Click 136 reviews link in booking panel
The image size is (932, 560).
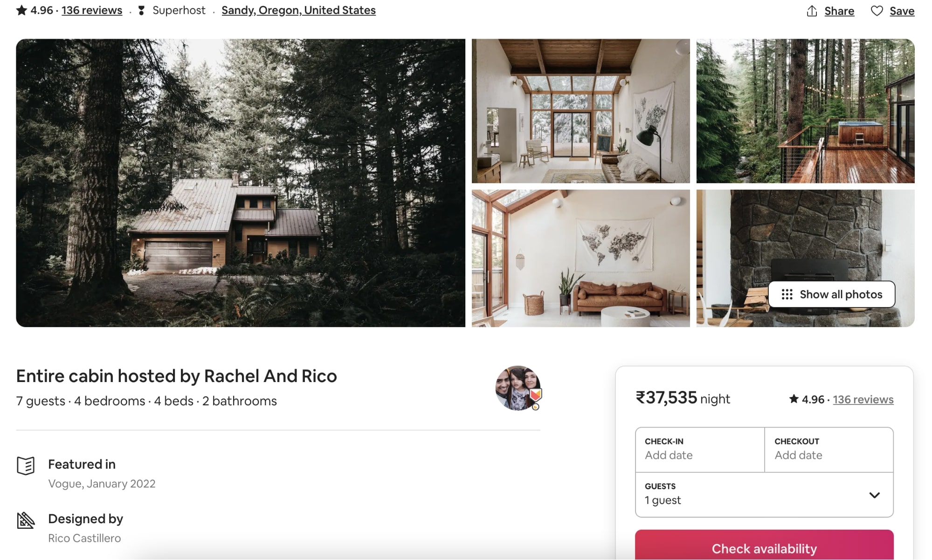click(x=863, y=398)
